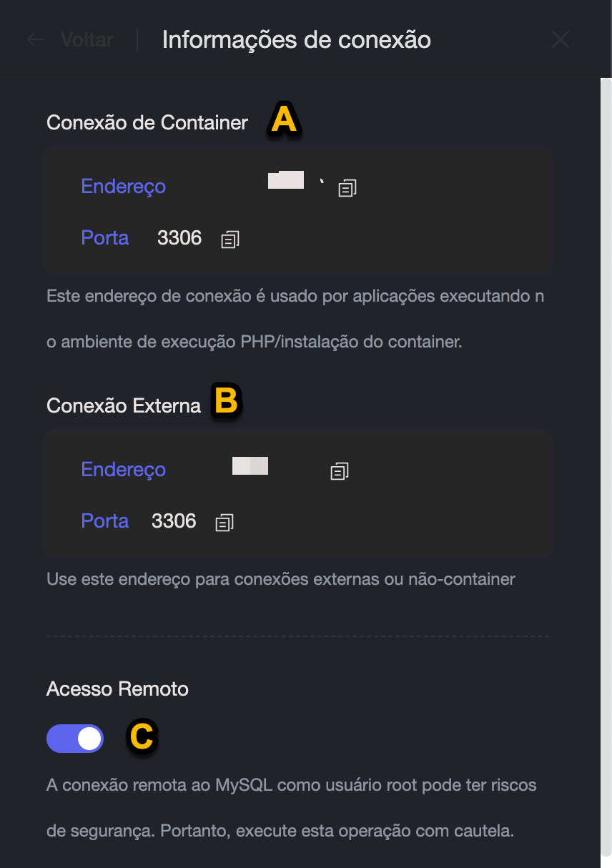Select the external port value 3306
Screen dimensions: 612x868
click(x=174, y=521)
